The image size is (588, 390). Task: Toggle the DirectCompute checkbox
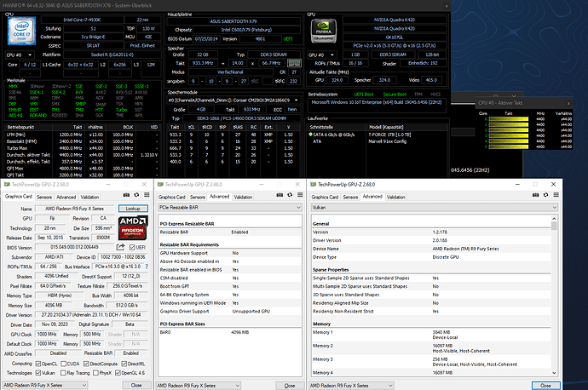pyautogui.click(x=86, y=364)
